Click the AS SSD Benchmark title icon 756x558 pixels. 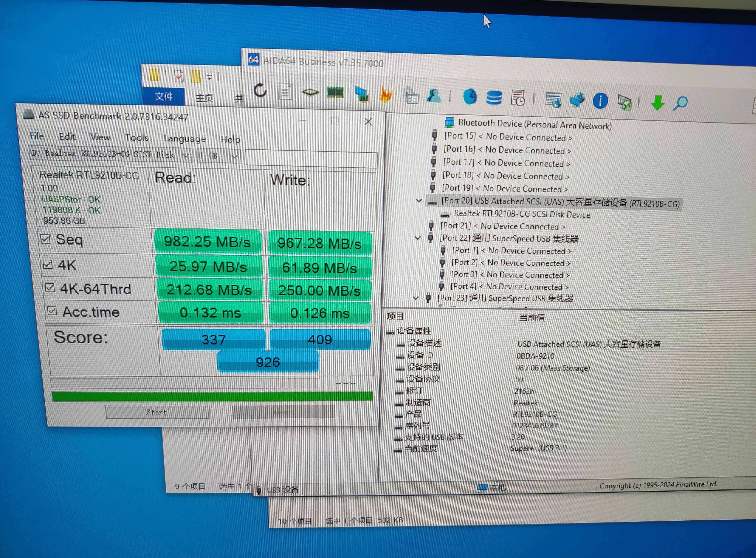click(29, 114)
